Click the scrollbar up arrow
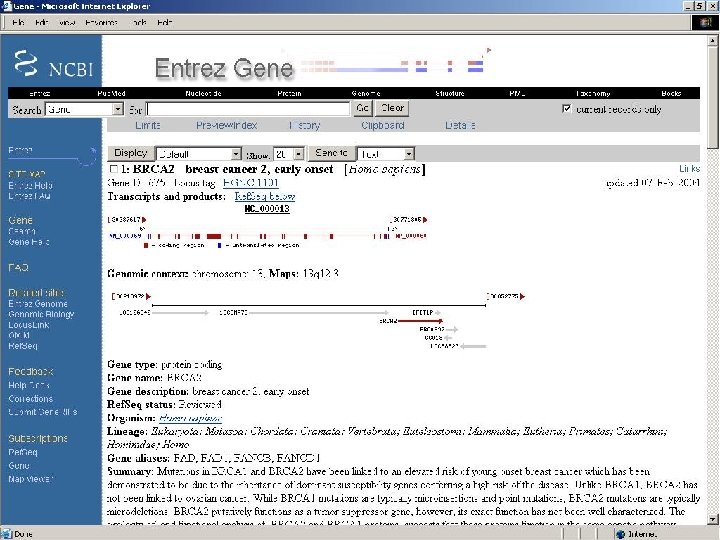 coord(712,41)
